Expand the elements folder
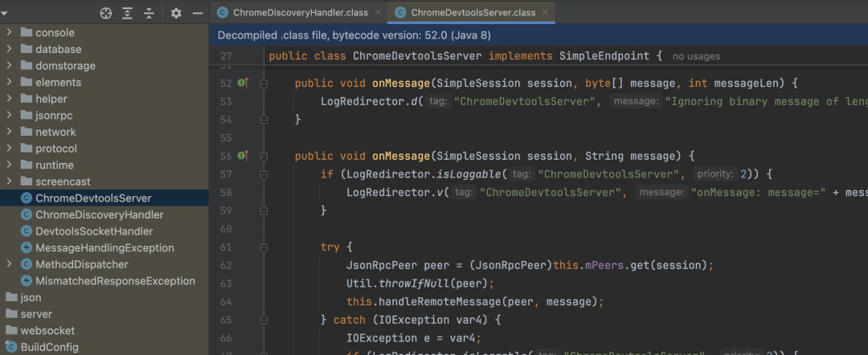Viewport: 868px width, 355px height. [10, 83]
